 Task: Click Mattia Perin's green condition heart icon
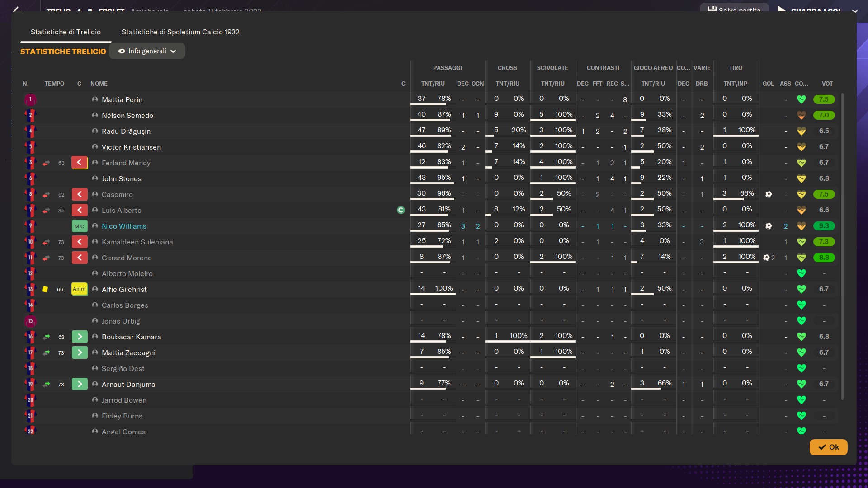tap(801, 99)
